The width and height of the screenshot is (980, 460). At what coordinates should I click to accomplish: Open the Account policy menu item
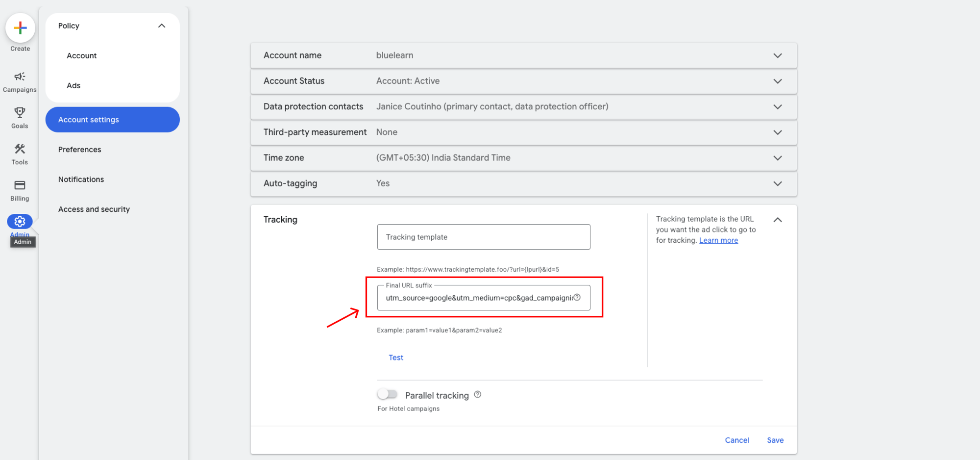pyautogui.click(x=81, y=55)
